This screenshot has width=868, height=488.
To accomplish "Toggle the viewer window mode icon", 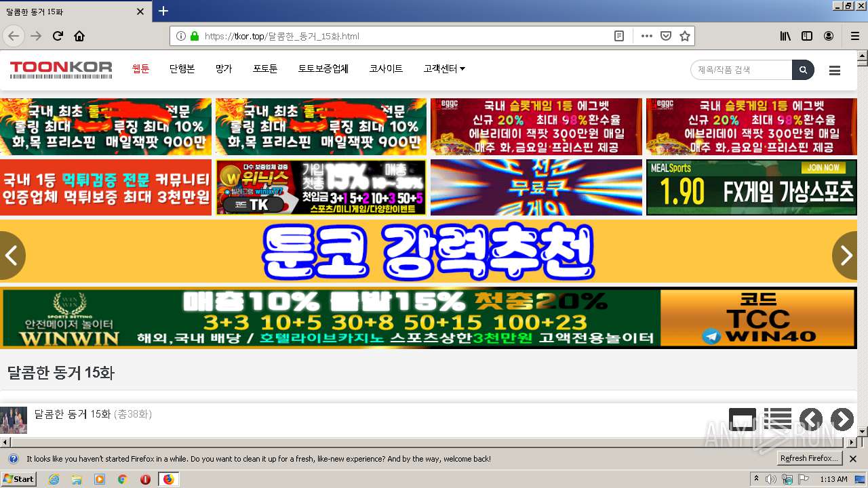I will pos(743,420).
